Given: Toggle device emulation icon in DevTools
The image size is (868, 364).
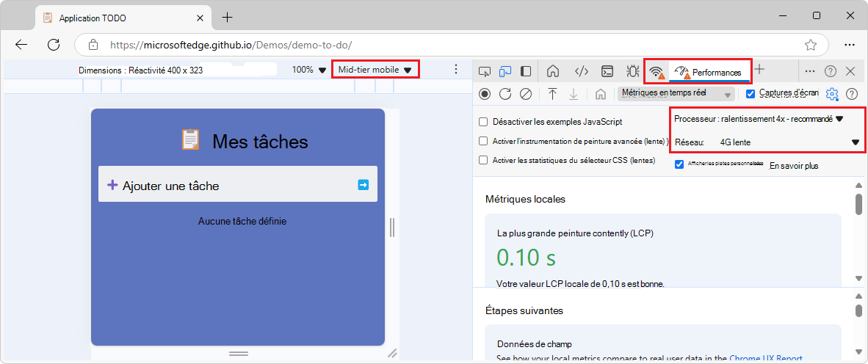Looking at the screenshot, I should (505, 70).
